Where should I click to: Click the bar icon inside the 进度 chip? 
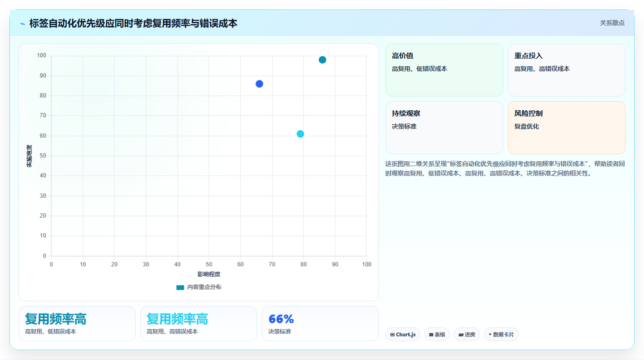(x=461, y=334)
